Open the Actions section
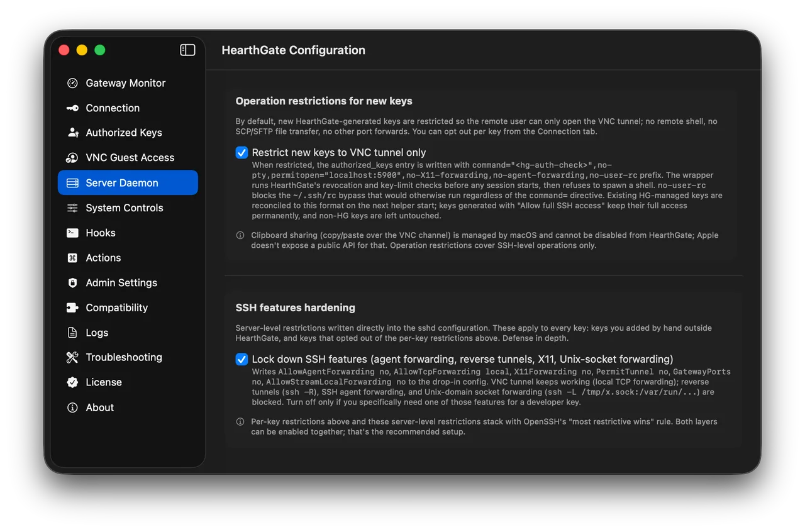Viewport: 805px width, 532px height. coord(128,258)
